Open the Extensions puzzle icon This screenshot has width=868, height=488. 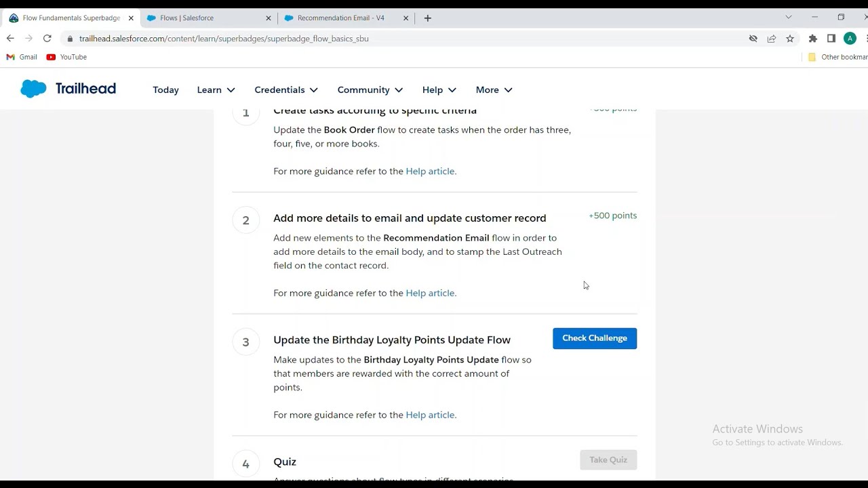pos(813,39)
